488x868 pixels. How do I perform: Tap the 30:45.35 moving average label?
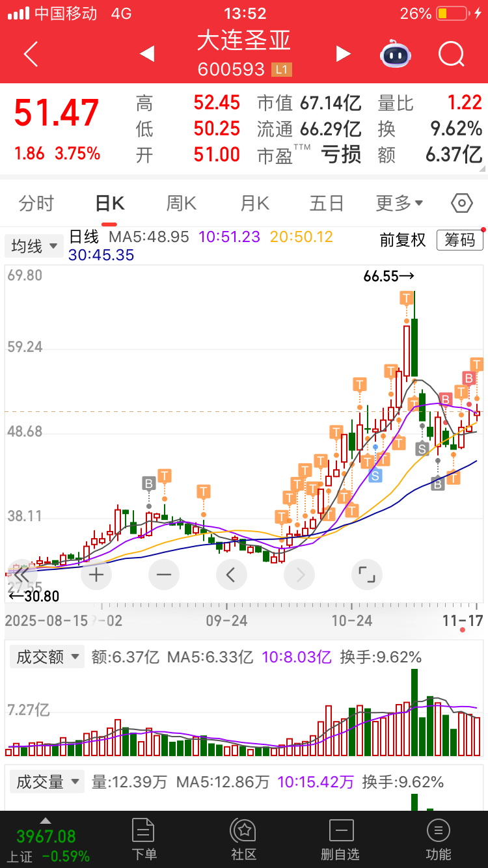[x=101, y=255]
